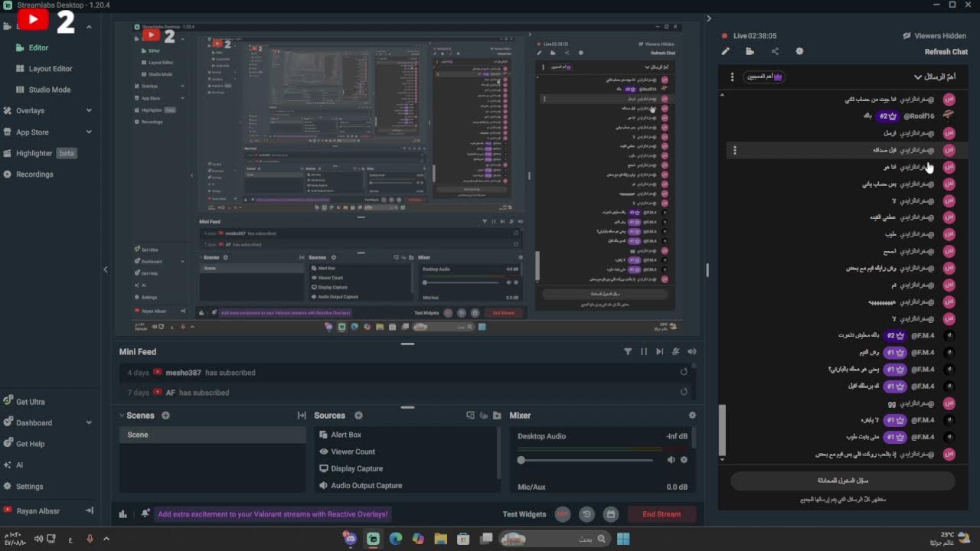Image resolution: width=980 pixels, height=551 pixels.
Task: Click the Rayan Albssr account name
Action: tap(38, 510)
